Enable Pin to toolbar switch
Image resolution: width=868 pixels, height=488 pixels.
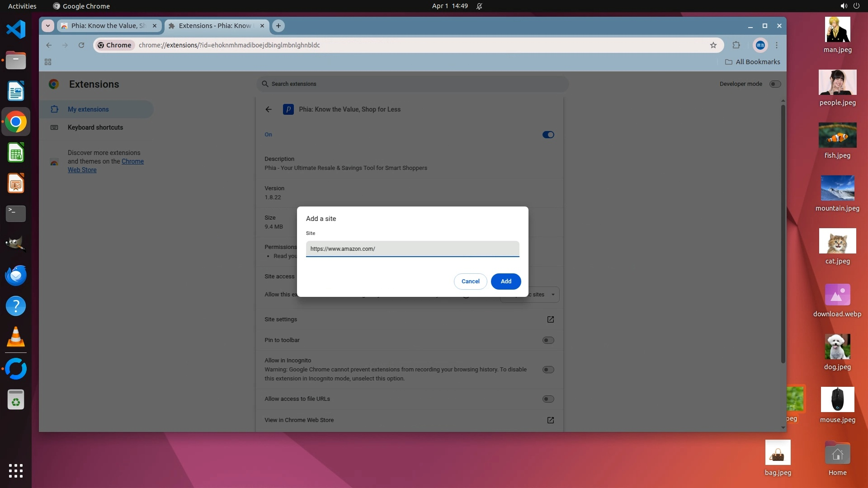pos(548,340)
